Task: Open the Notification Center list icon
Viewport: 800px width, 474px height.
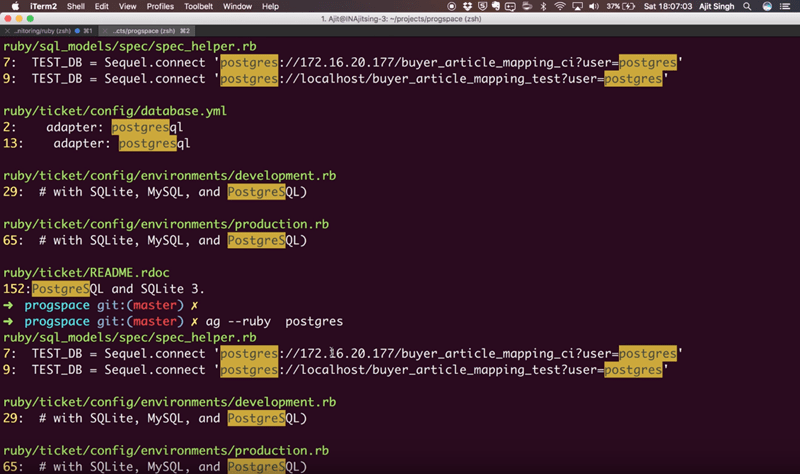Action: (x=785, y=6)
